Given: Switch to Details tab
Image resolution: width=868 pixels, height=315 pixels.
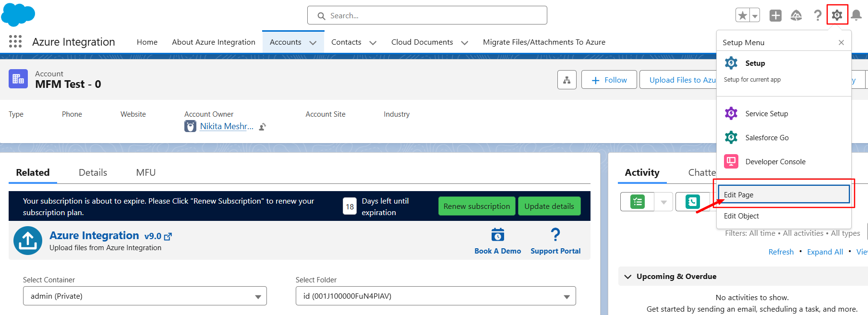Looking at the screenshot, I should [x=93, y=172].
